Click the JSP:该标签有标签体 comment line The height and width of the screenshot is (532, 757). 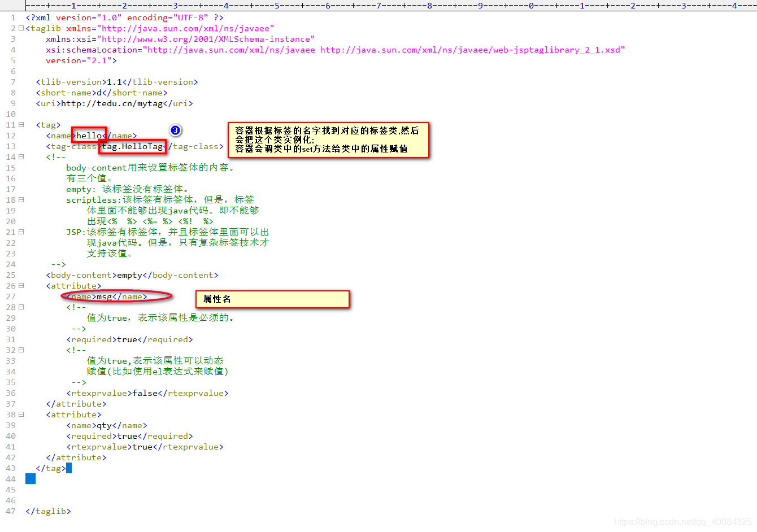click(168, 232)
